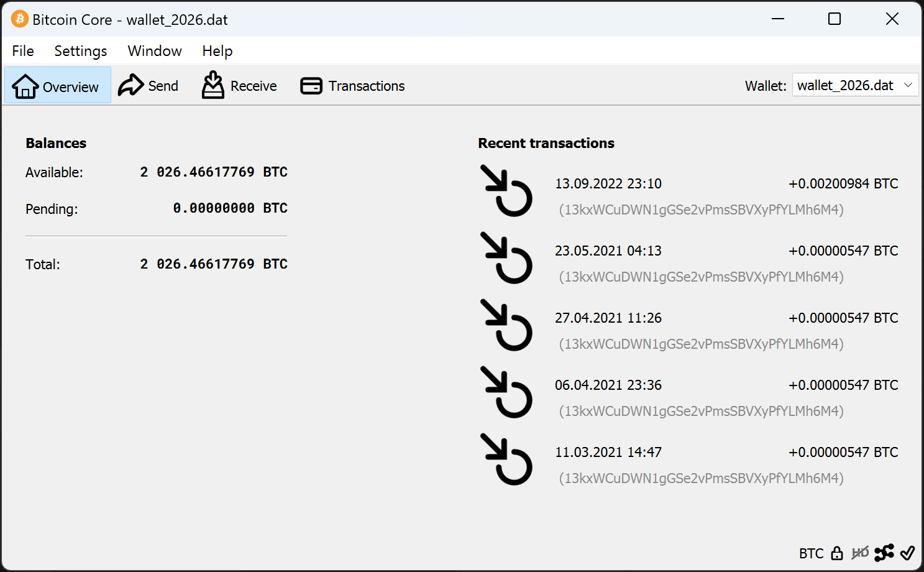The image size is (924, 572).
Task: Switch to the Transactions view
Action: coord(352,86)
